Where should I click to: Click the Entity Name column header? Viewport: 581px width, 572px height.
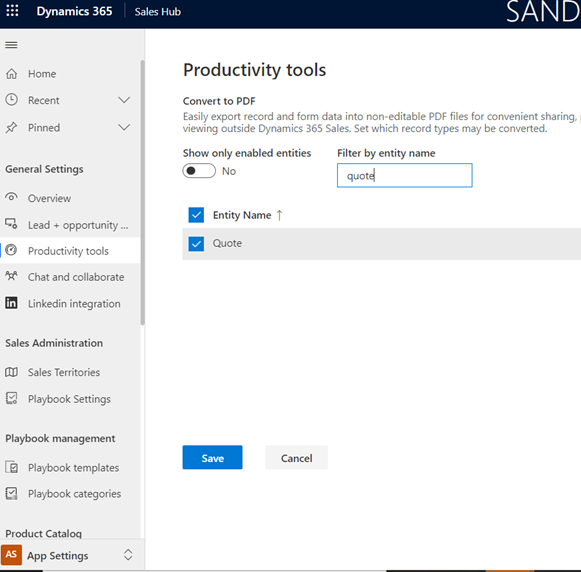point(242,215)
